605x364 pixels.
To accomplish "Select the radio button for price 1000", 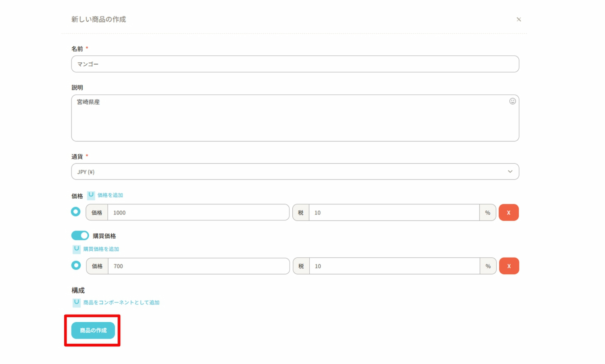I will click(x=75, y=212).
